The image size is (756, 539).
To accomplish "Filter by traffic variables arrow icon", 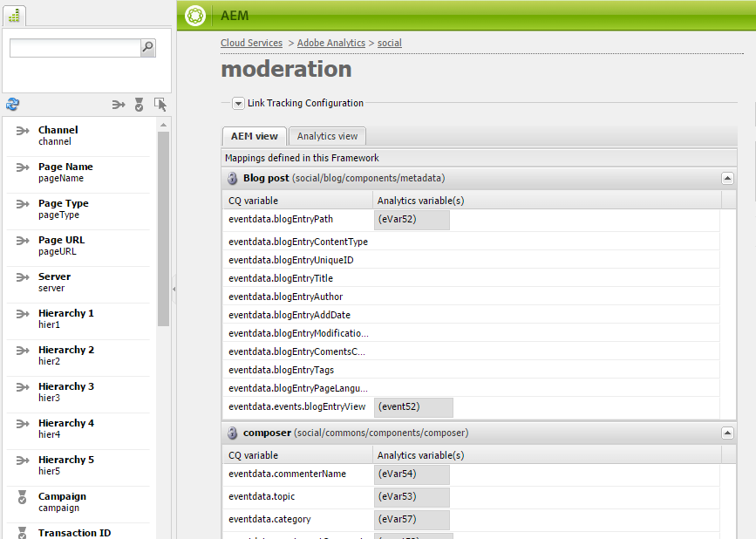I will (x=119, y=104).
